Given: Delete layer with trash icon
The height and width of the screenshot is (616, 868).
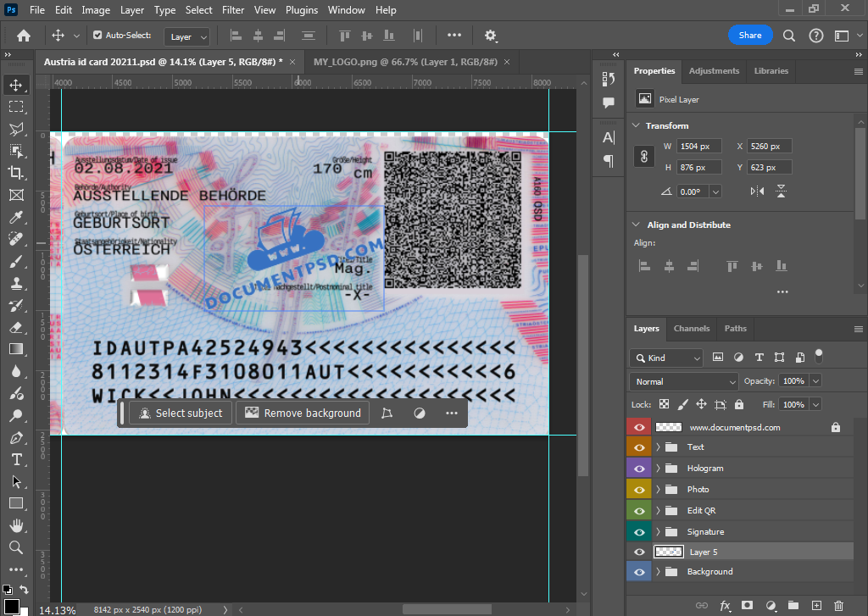Looking at the screenshot, I should pyautogui.click(x=838, y=606).
